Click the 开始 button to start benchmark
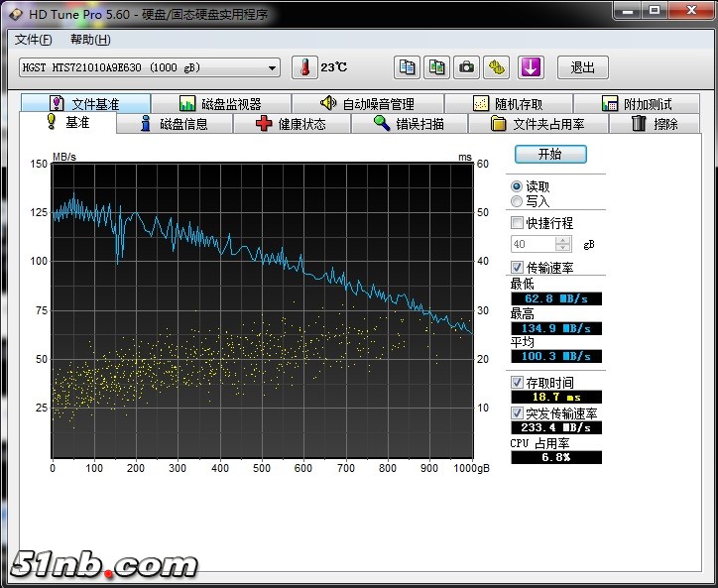The image size is (718, 588). [x=550, y=155]
